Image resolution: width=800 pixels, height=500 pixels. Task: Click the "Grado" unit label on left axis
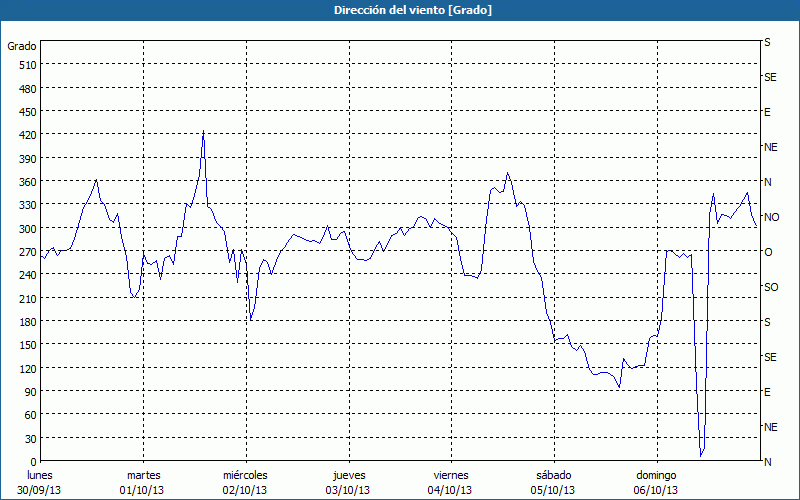tap(22, 46)
